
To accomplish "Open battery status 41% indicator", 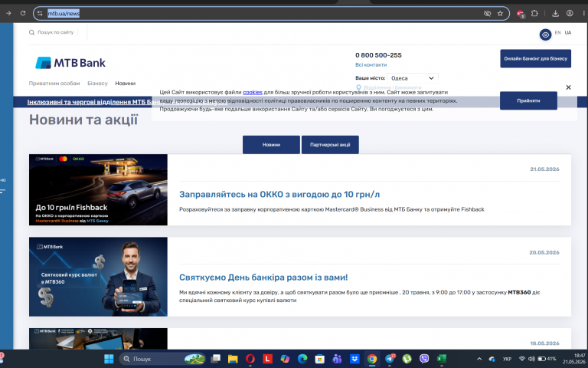I will (x=547, y=359).
